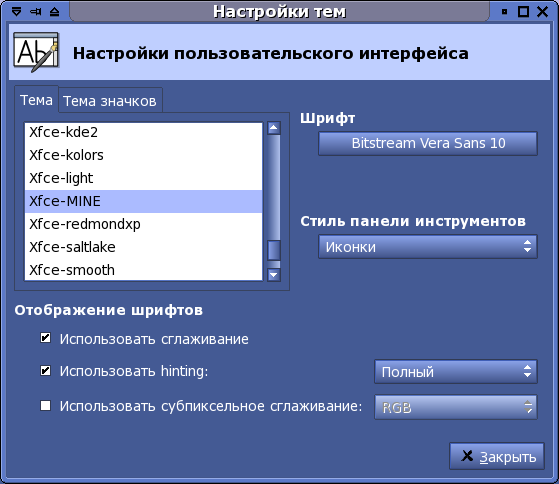The image size is (559, 484).
Task: Select the Xfce-kolors theme
Action: 143,155
